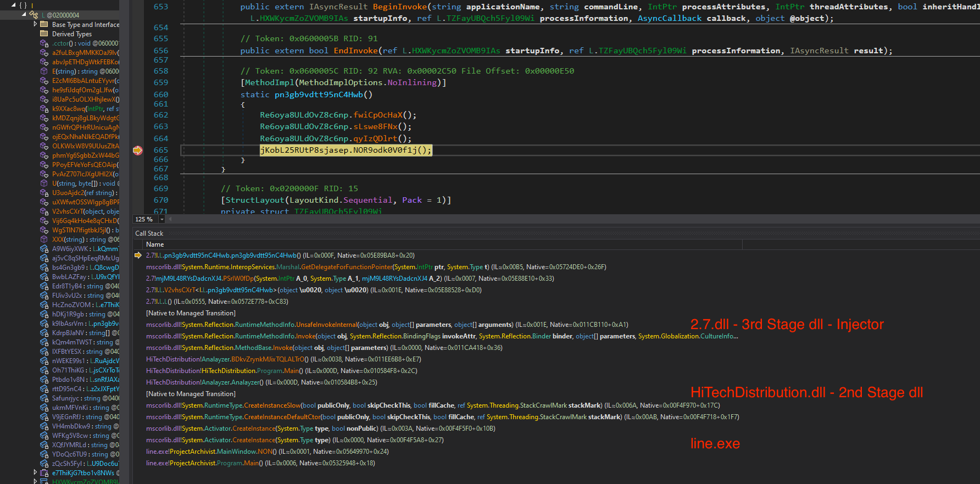The image size is (980, 484).
Task: Click the method icon beside U(string, byte[])
Action: (44, 183)
